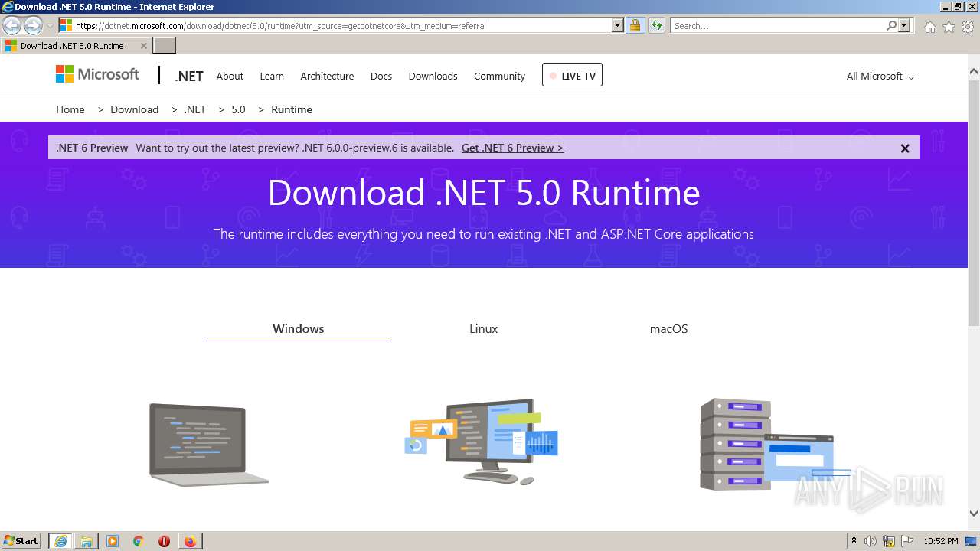980x551 pixels.
Task: Select the Linux platform tab
Action: pyautogui.click(x=484, y=328)
